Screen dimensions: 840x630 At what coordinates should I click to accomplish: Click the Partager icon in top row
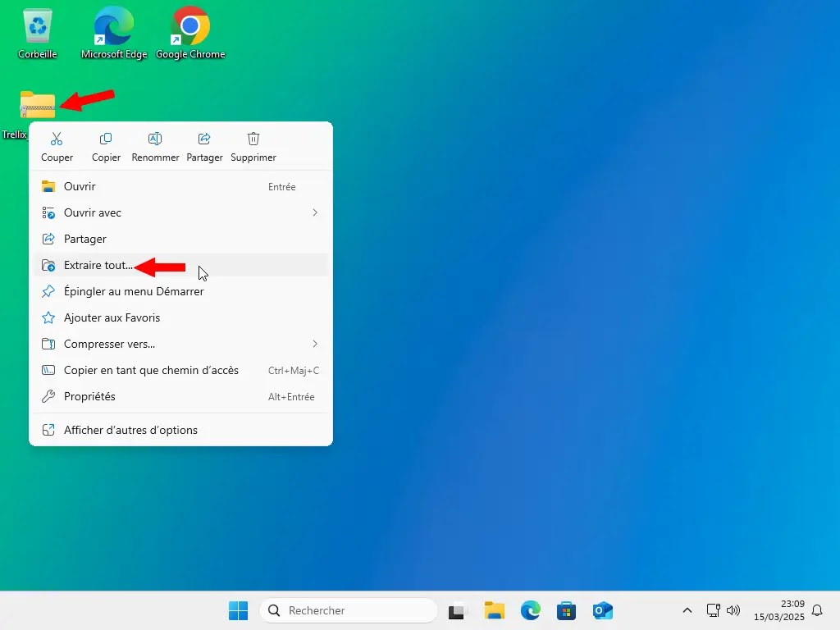204,139
